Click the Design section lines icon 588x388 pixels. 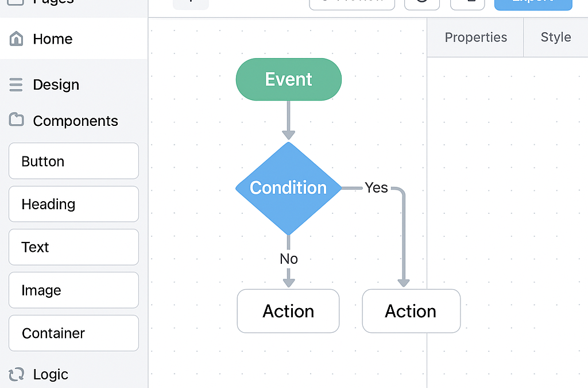(x=16, y=85)
